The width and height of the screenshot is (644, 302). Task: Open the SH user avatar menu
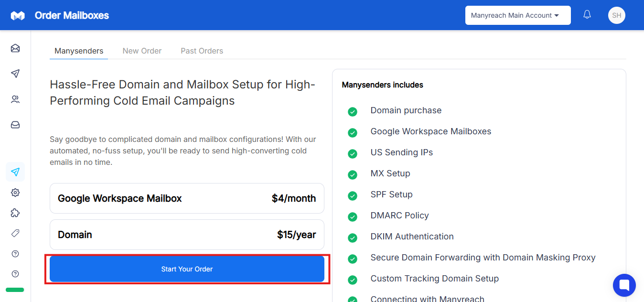click(x=616, y=15)
